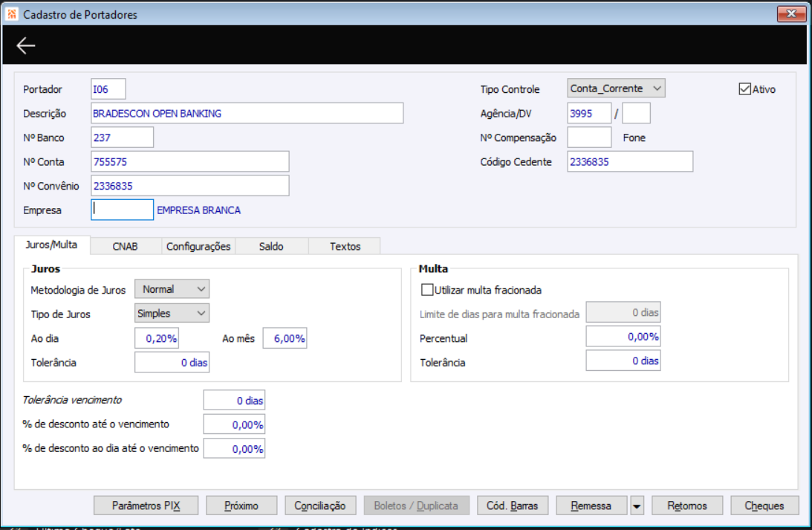
Task: Close the Cadastro de Portadores window
Action: [791, 14]
